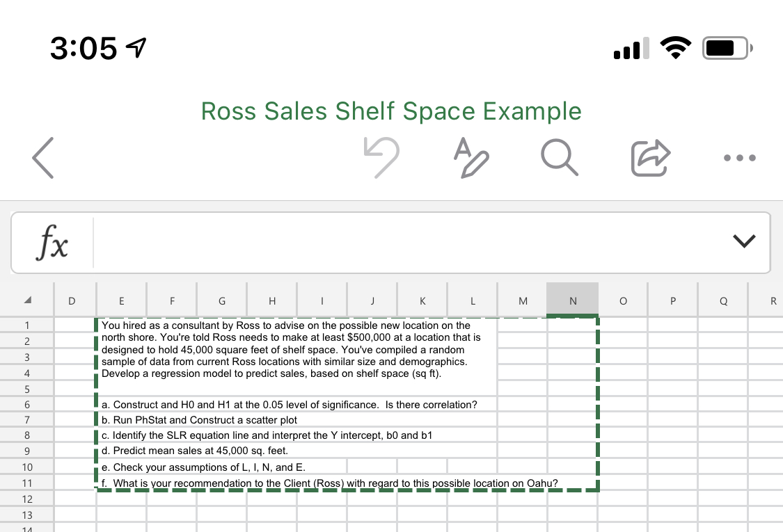Tap the Undo icon
Viewport: 783px width, 532px height.
click(382, 157)
